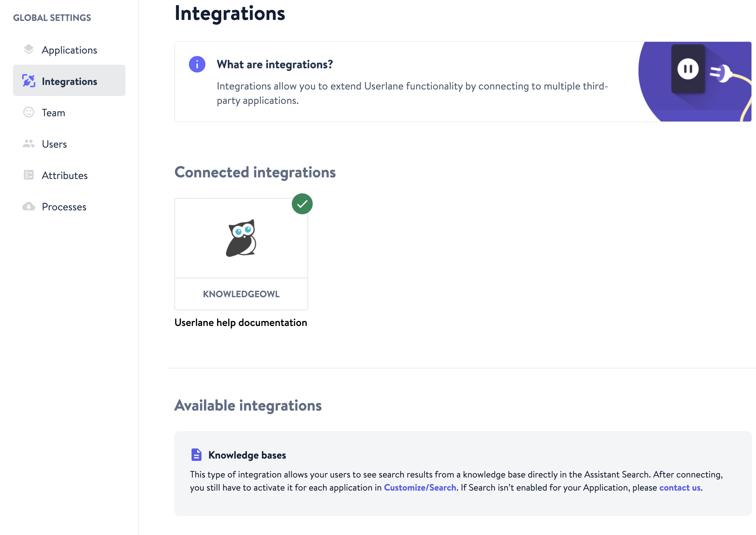Click the blue info circle icon
Image resolution: width=756 pixels, height=535 pixels.
(x=197, y=64)
